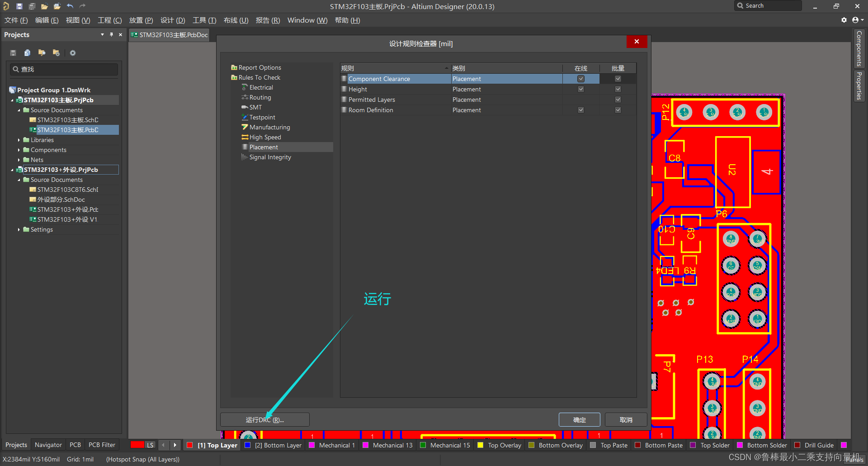Click the 查找 search field in Projects
The height and width of the screenshot is (466, 868).
64,69
